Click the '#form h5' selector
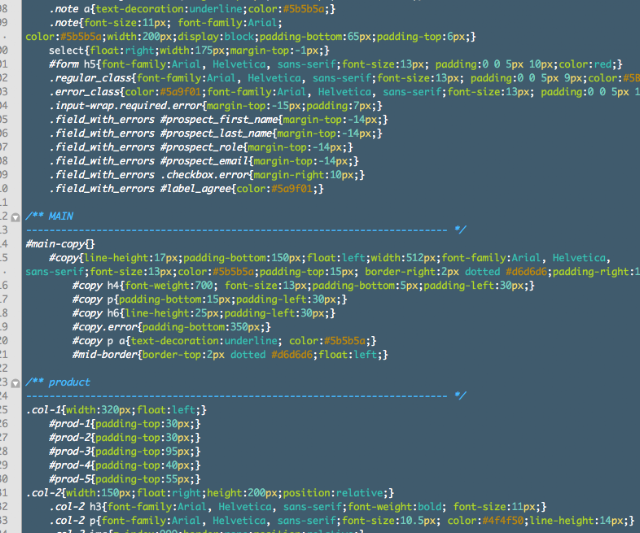The image size is (640, 533). tap(74, 64)
